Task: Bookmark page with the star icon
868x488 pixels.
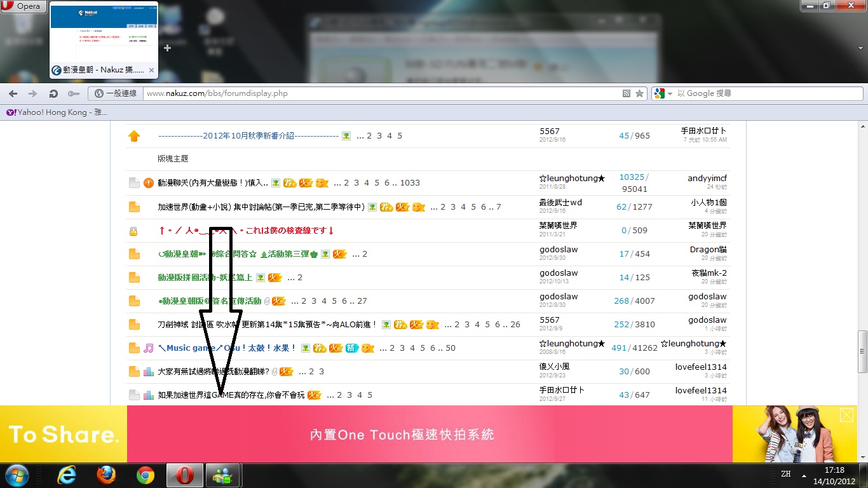Action: click(x=639, y=93)
